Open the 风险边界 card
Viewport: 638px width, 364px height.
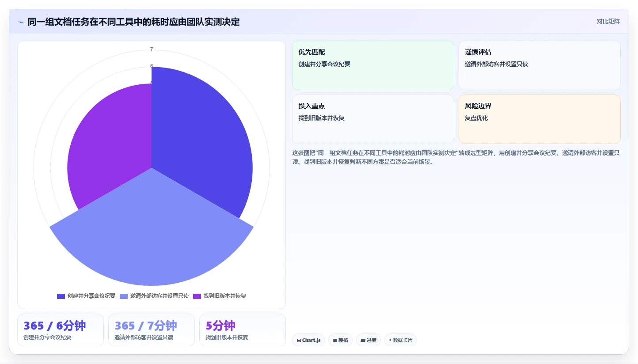point(539,119)
